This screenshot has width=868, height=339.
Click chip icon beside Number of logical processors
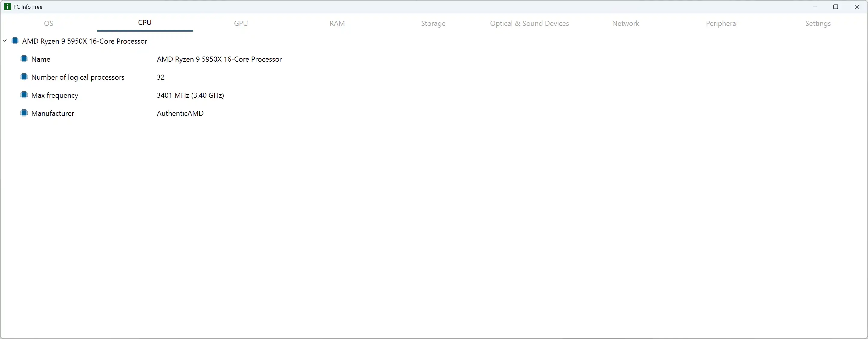tap(24, 77)
